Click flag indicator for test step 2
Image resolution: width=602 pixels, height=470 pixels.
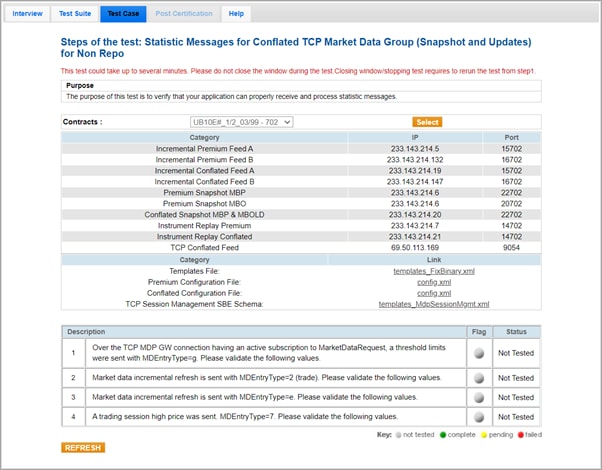[x=479, y=378]
